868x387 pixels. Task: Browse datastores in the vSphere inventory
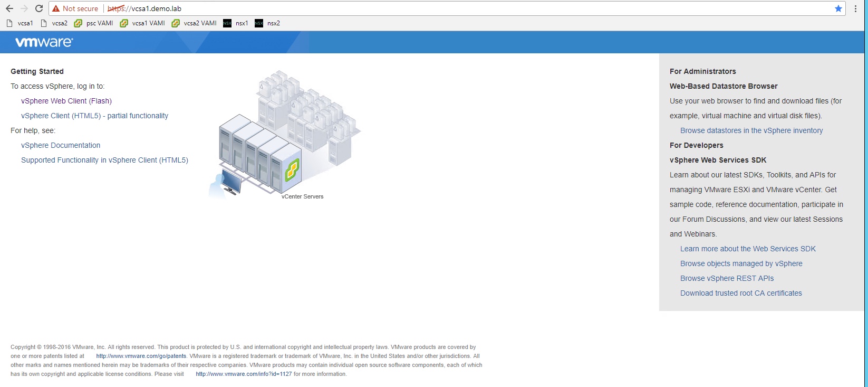pos(751,130)
